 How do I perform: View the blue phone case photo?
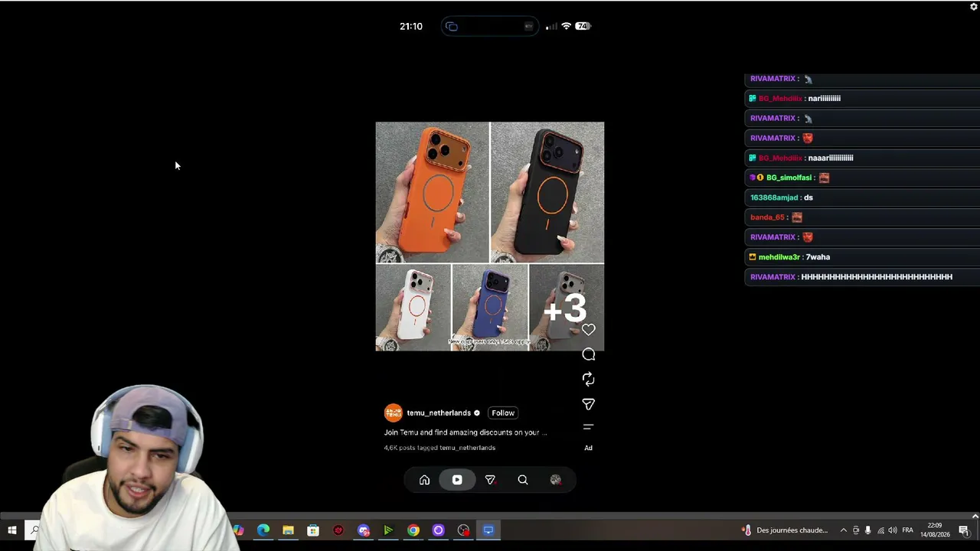490,308
